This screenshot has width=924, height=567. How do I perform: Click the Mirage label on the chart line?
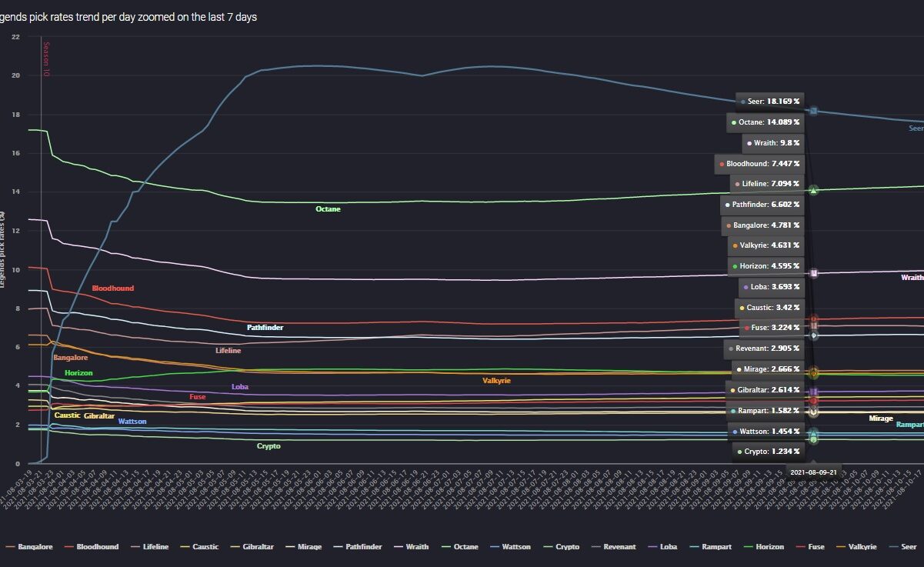pos(881,419)
